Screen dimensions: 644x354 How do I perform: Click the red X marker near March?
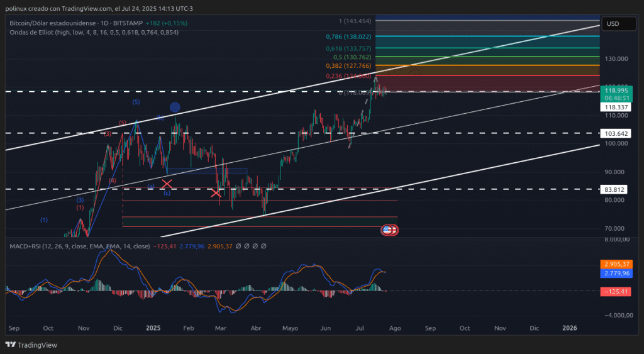point(216,193)
